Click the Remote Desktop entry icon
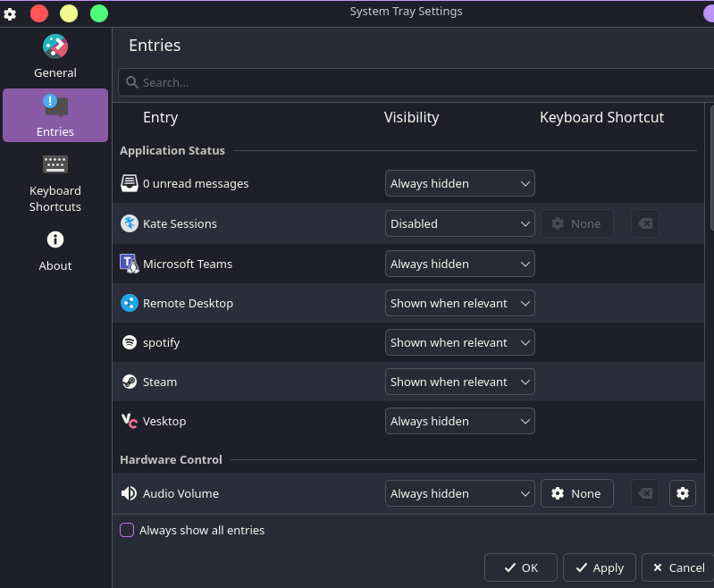 [x=129, y=303]
